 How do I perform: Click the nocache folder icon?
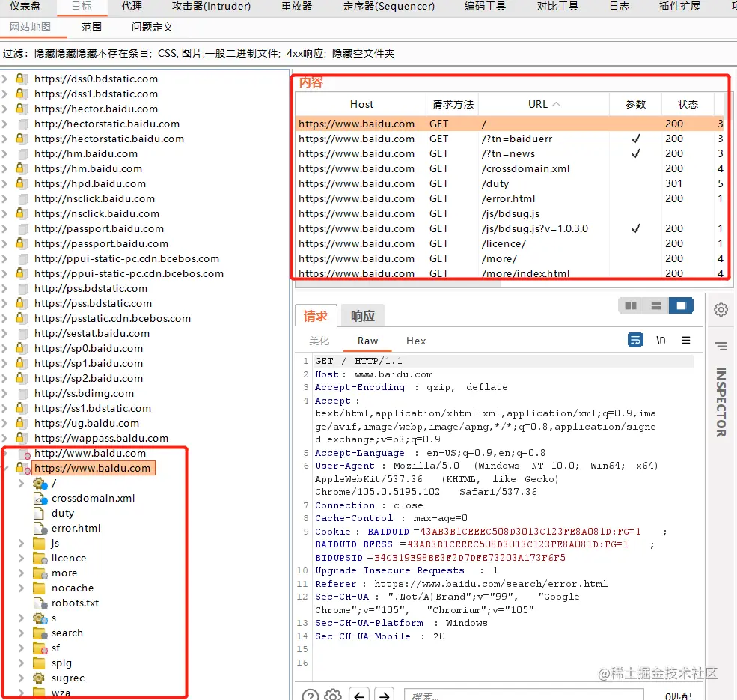[40, 588]
